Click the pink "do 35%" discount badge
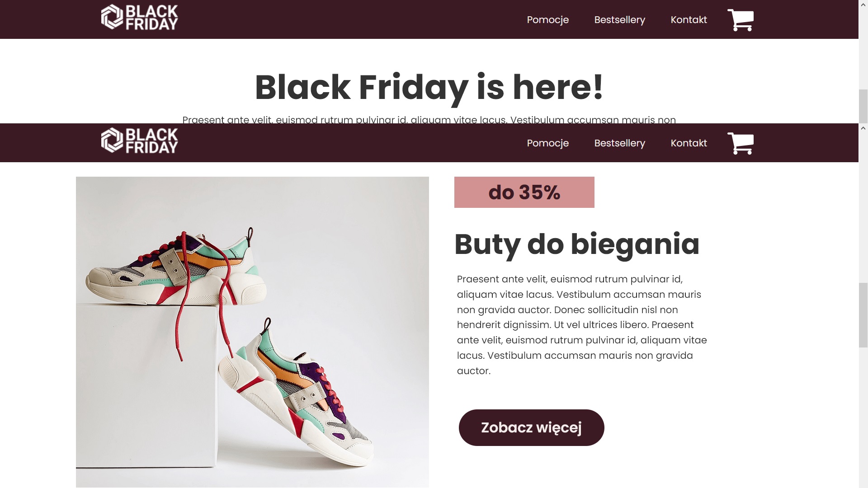Image resolution: width=868 pixels, height=488 pixels. click(524, 192)
